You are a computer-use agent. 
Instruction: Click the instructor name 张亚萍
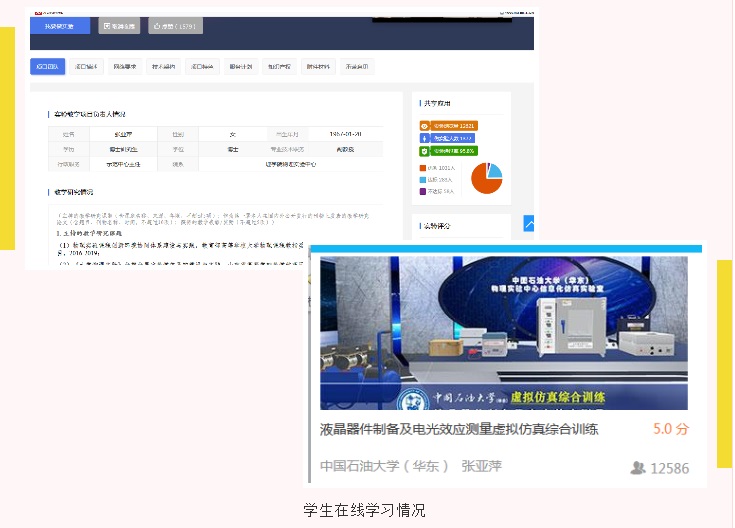481,466
